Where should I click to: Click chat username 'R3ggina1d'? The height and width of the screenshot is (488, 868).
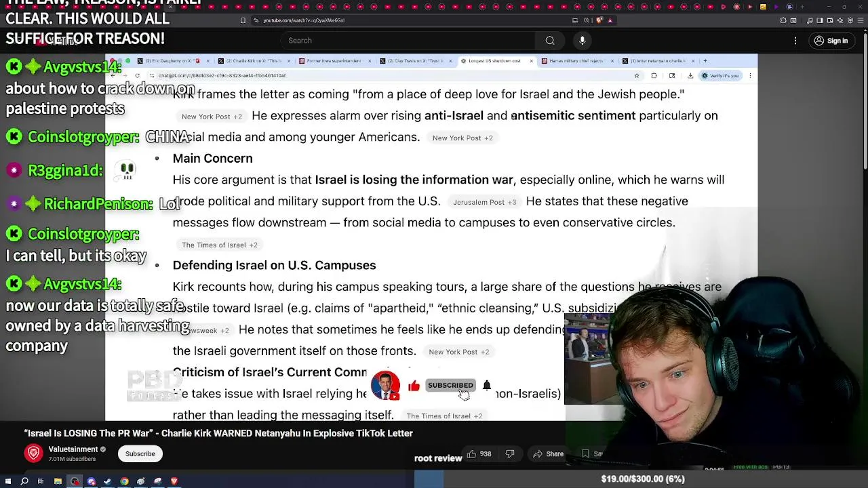[x=65, y=171]
